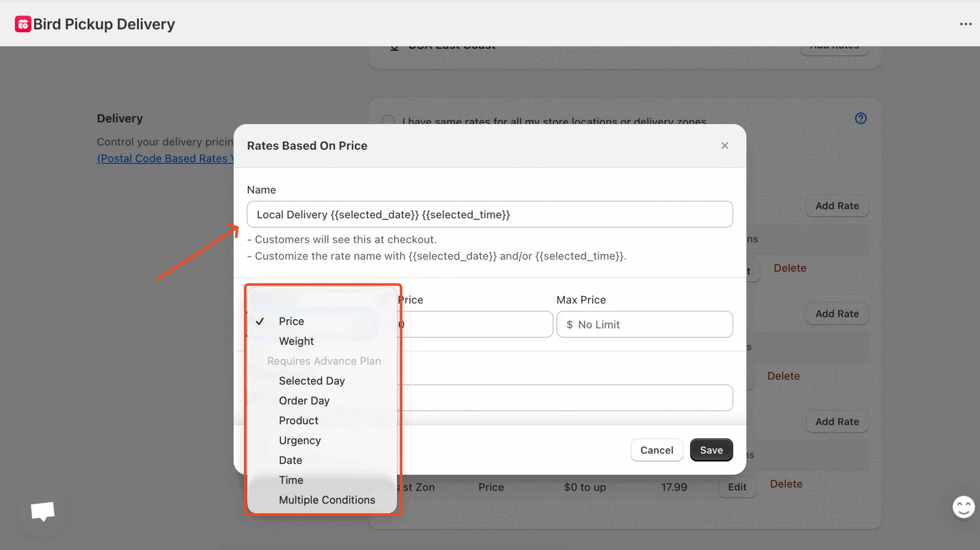This screenshot has height=550, width=980.
Task: Select the same rates for all locations radio
Action: (388, 121)
